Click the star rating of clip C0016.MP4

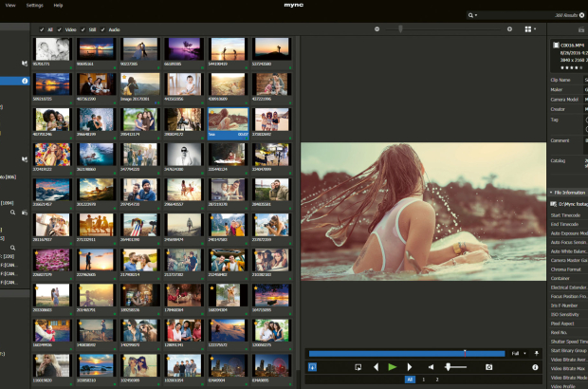(572, 68)
